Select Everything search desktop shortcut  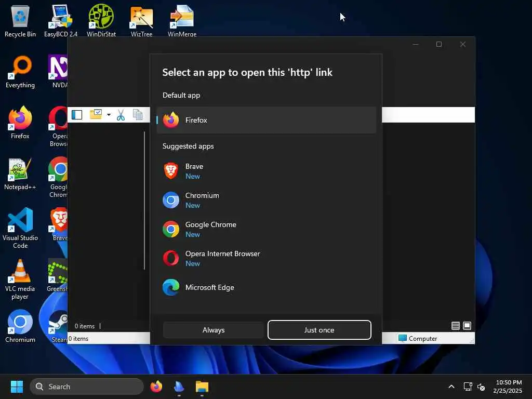(20, 72)
